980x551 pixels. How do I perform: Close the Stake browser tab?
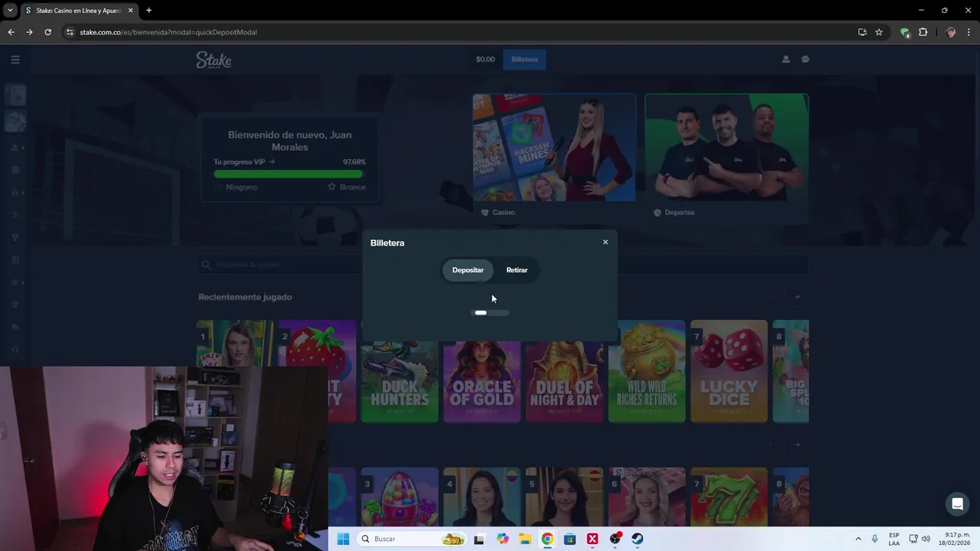pyautogui.click(x=130, y=10)
